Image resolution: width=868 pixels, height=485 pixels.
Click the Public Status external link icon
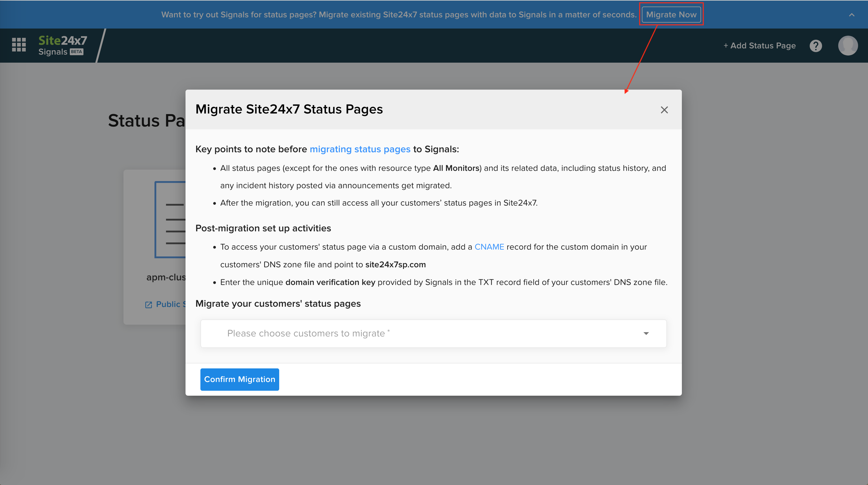(148, 305)
